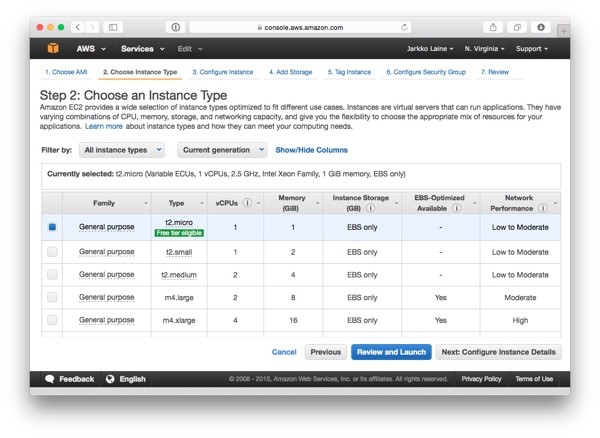
Task: Click the globe icon beside English
Action: pyautogui.click(x=110, y=379)
